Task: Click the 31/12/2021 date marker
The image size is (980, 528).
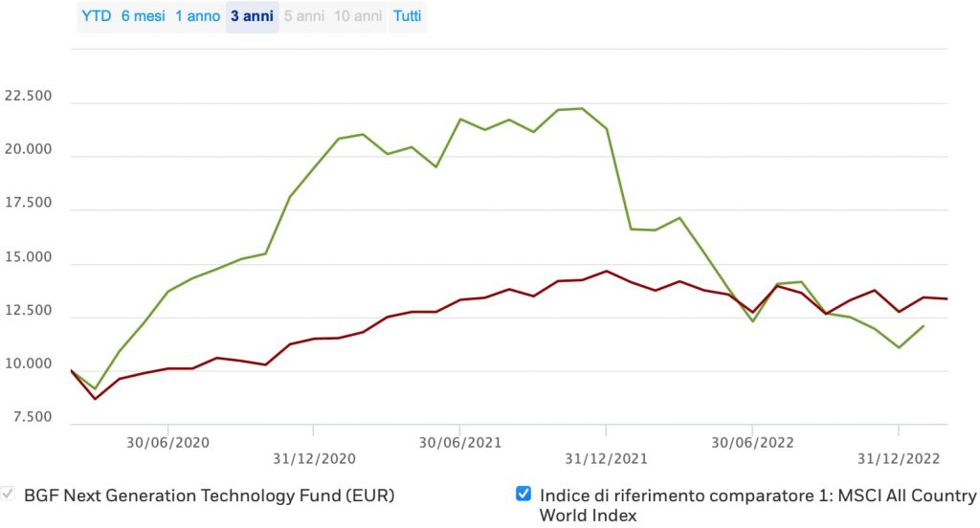Action: [x=606, y=458]
